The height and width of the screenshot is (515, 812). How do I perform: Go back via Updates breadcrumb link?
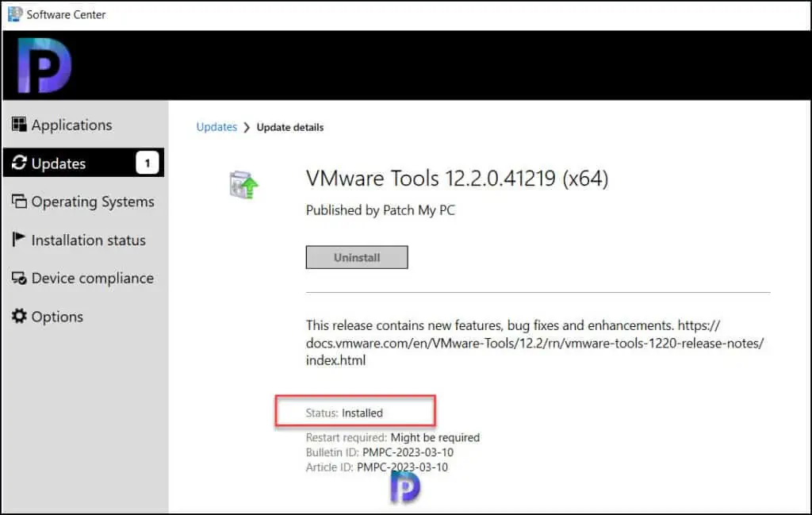[x=216, y=127]
